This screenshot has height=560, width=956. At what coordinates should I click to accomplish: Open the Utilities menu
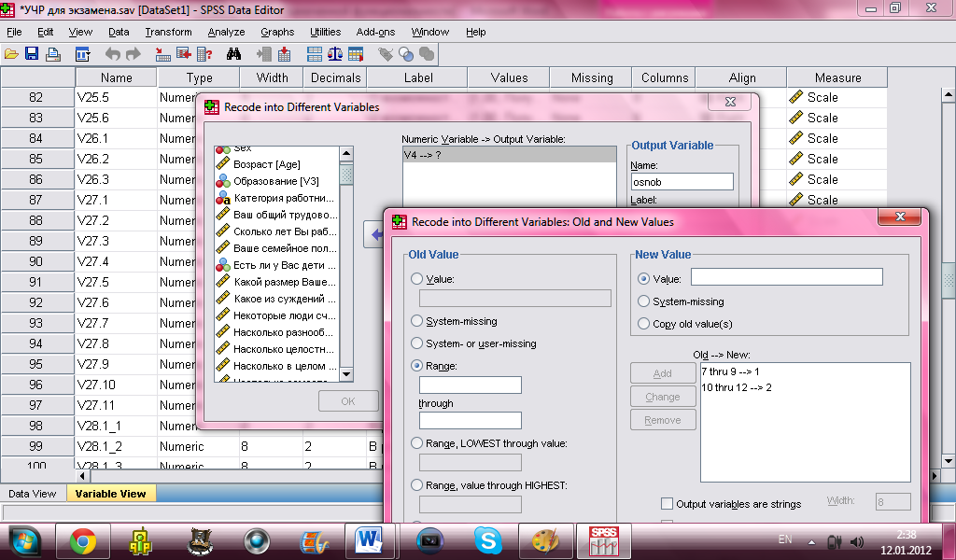pyautogui.click(x=326, y=32)
